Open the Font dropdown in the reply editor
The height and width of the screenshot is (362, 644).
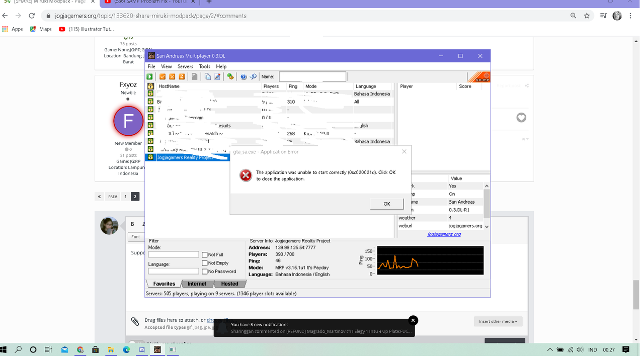(x=136, y=237)
